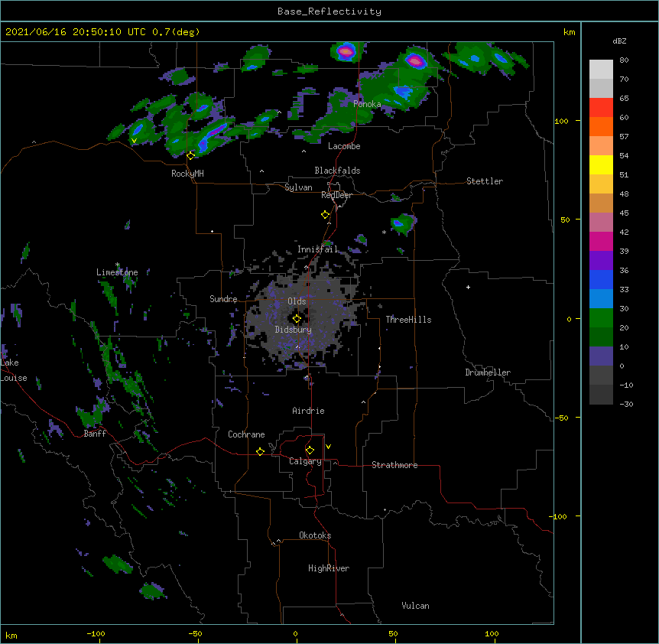Click the RedDeer city label
659x644 pixels.
336,195
